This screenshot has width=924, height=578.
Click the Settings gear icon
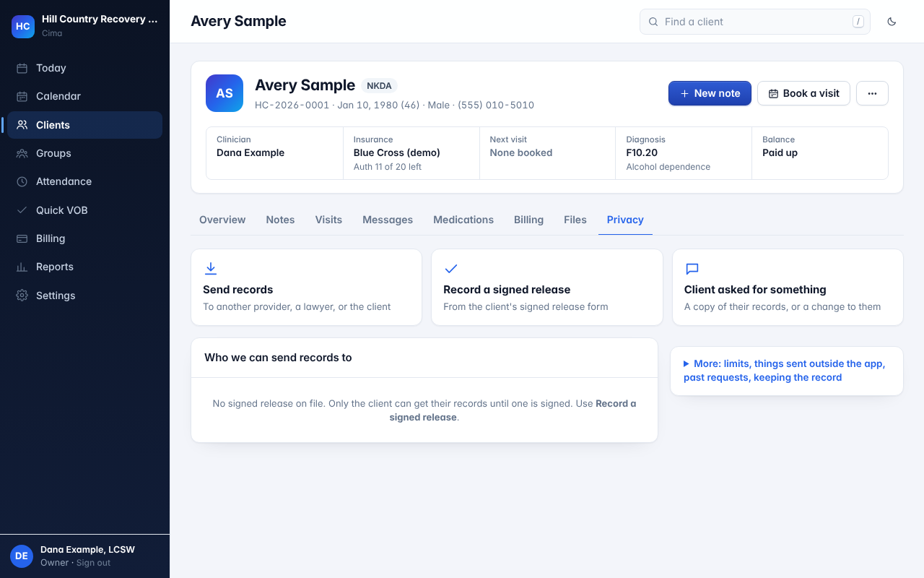(x=22, y=296)
